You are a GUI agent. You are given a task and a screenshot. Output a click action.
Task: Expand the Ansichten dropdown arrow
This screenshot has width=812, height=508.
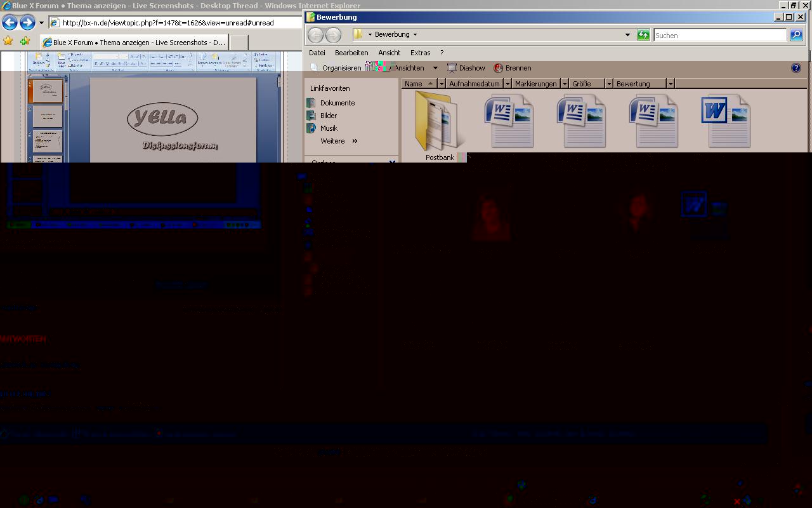coord(435,68)
